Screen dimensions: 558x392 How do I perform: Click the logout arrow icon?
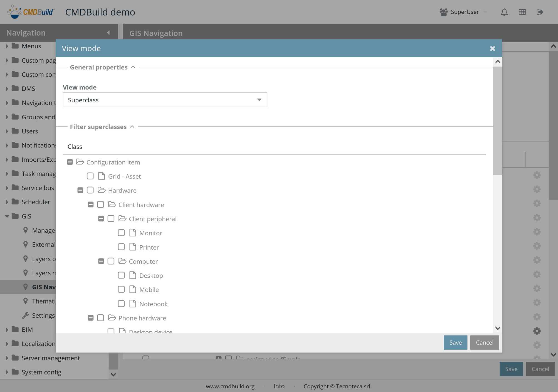coord(540,12)
